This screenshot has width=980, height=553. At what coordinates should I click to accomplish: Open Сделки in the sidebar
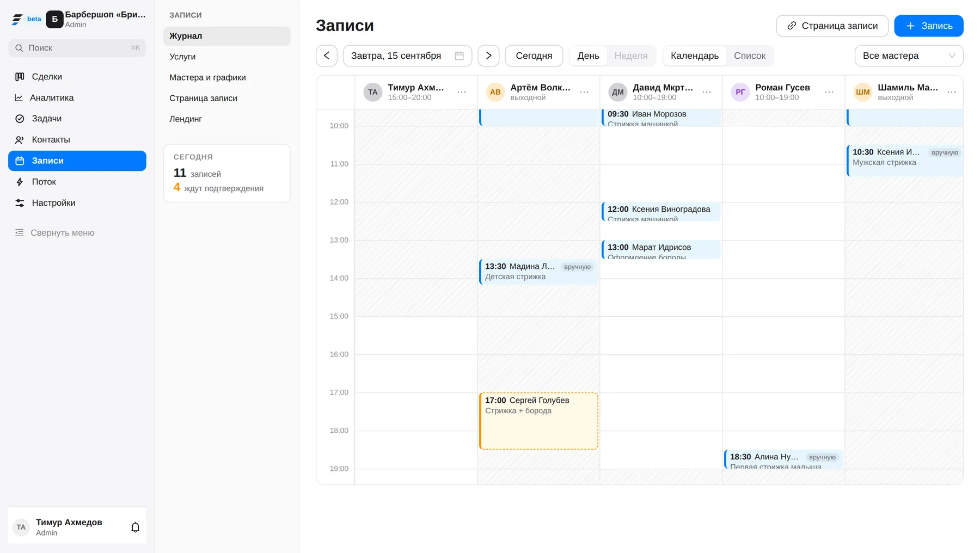(77, 77)
